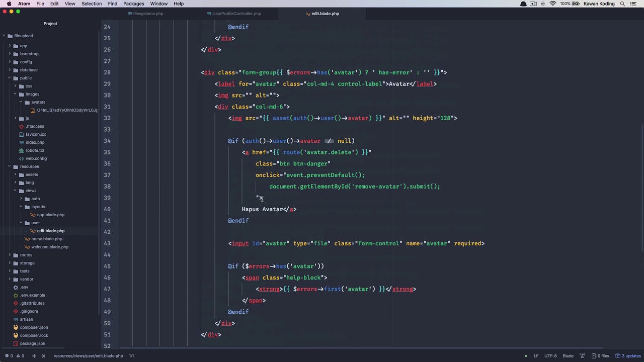Click the Project panel header

tap(50, 24)
